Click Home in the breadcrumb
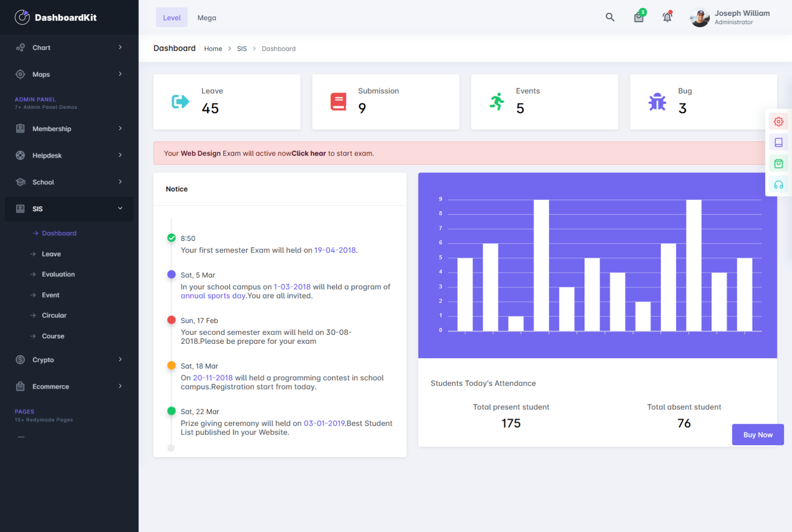792x532 pixels. [x=213, y=49]
